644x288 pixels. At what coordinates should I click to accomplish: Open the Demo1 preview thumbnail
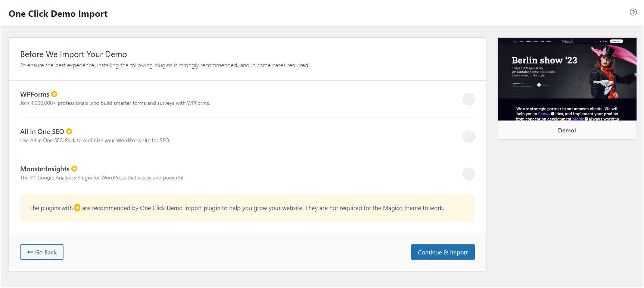(567, 79)
